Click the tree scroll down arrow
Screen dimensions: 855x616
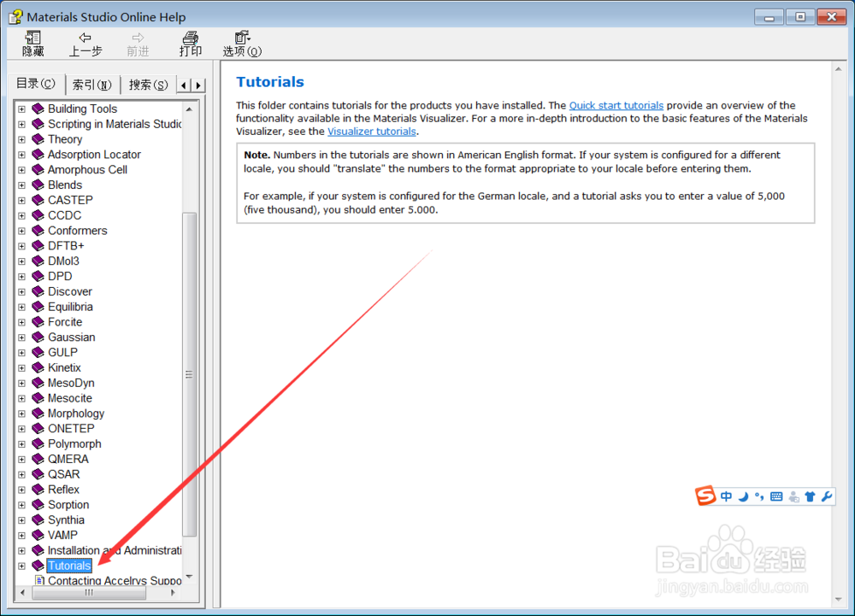click(x=189, y=576)
